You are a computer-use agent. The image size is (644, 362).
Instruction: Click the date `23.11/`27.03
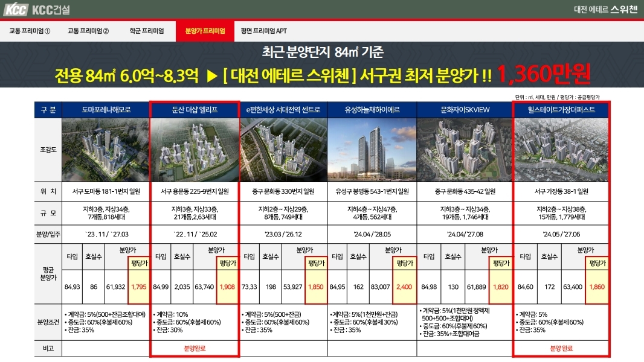click(x=107, y=235)
